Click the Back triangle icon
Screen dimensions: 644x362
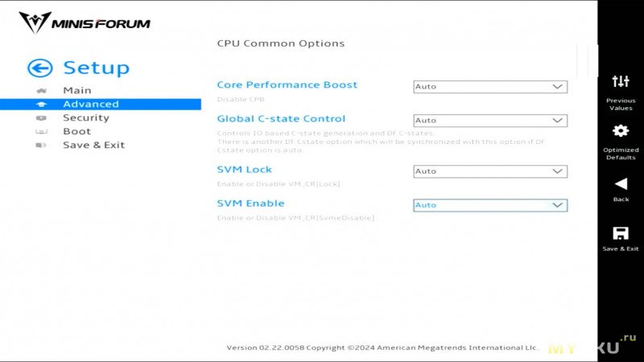coord(621,184)
